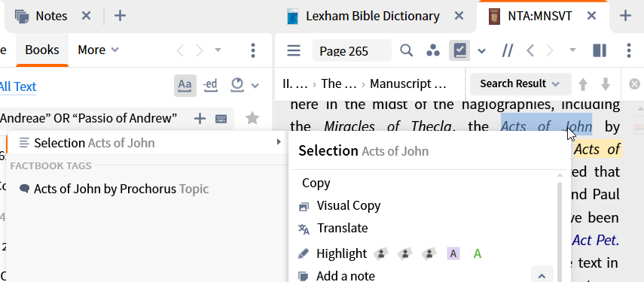Apply the third highlighter pen style

429,254
